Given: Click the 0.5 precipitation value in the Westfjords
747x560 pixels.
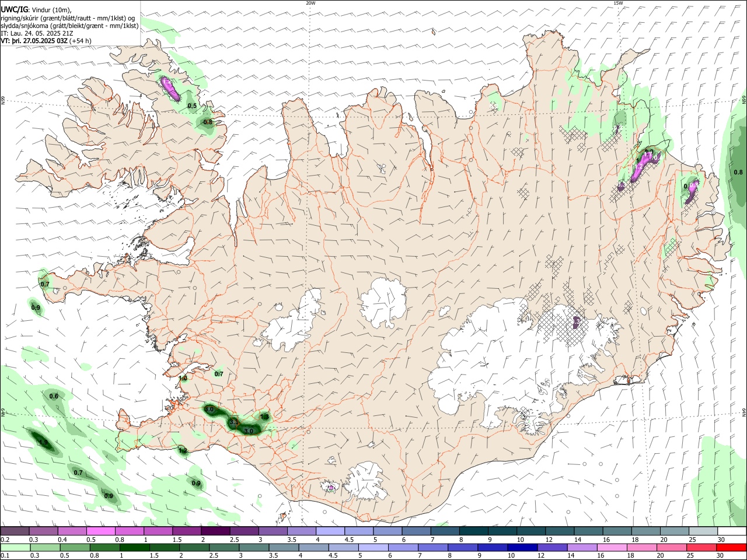Looking at the screenshot, I should pyautogui.click(x=192, y=106).
